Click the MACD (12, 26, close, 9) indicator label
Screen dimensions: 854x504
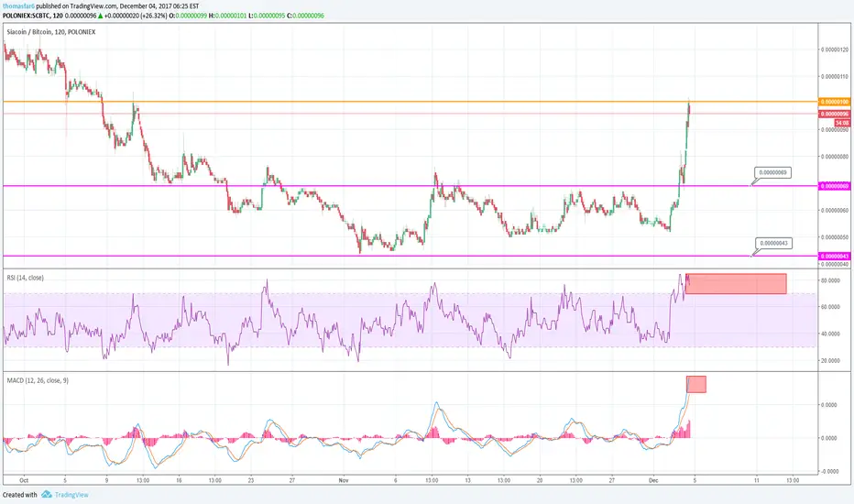pos(38,380)
